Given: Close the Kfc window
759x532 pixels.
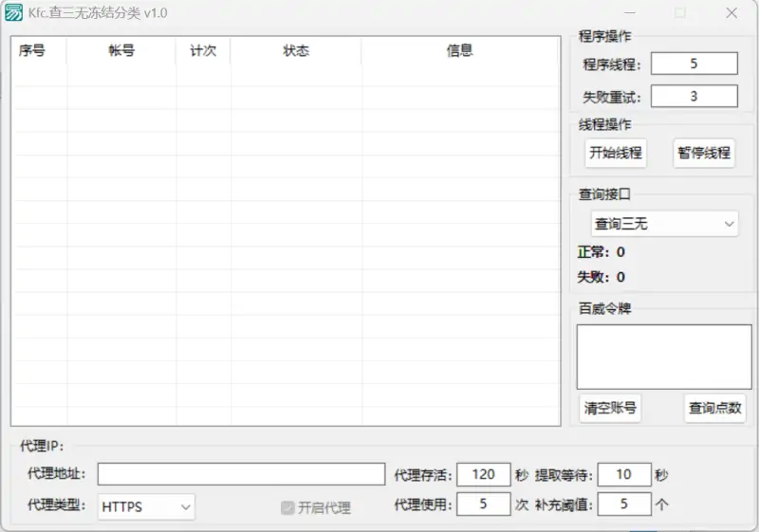Looking at the screenshot, I should point(731,13).
